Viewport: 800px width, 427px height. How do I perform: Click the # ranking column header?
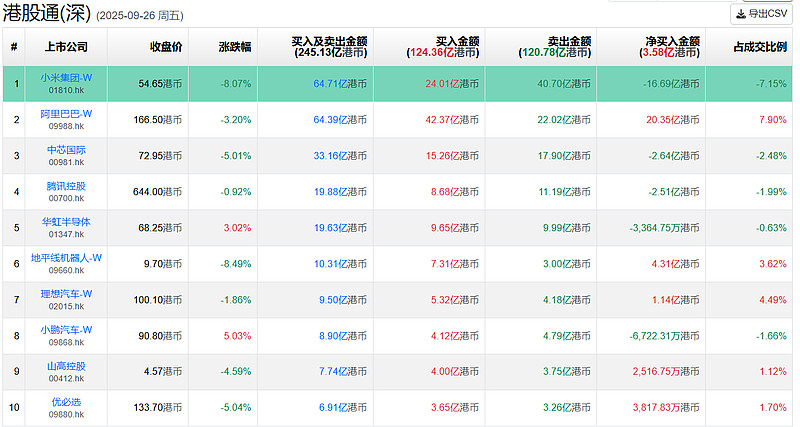(14, 47)
